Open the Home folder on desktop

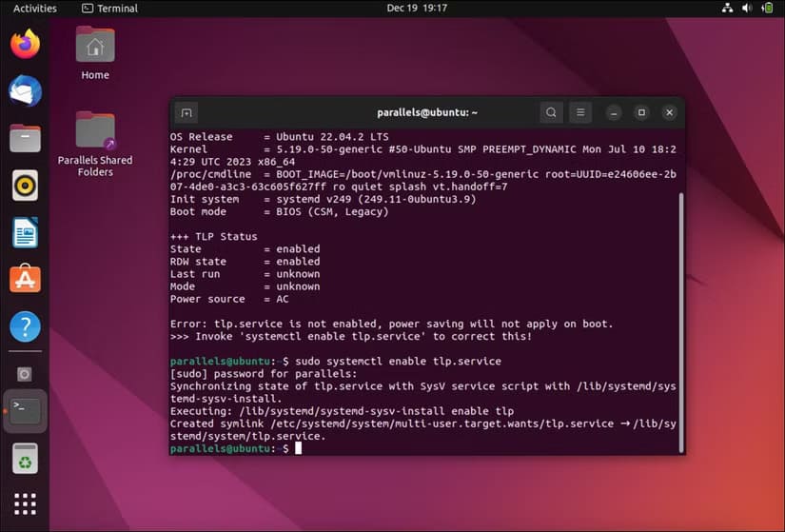click(x=95, y=52)
